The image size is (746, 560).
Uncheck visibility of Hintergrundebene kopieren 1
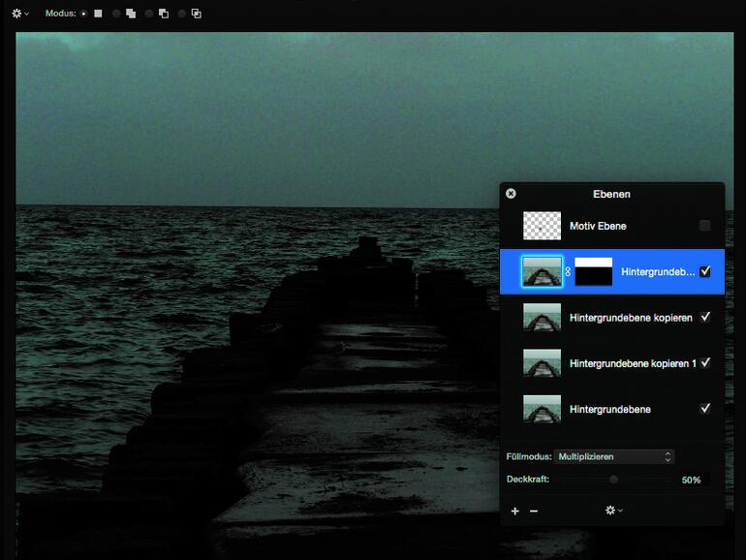tap(704, 362)
